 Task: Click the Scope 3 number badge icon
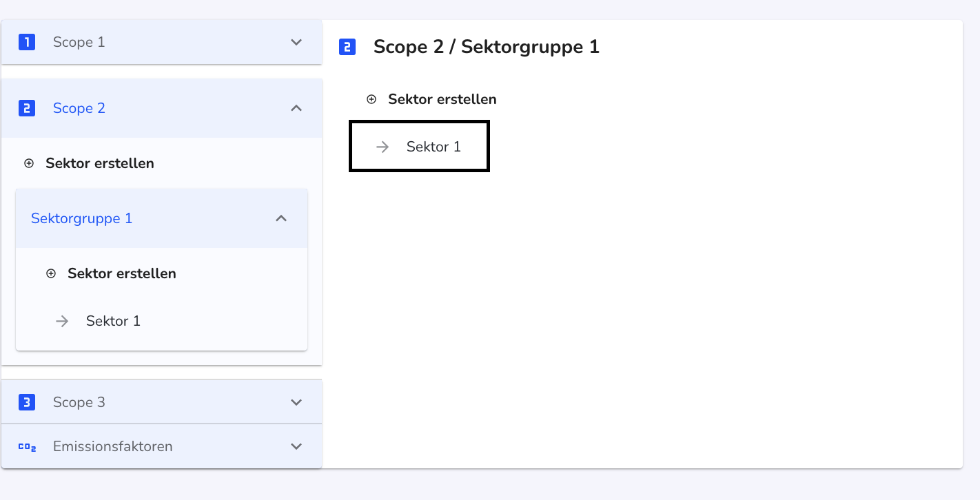click(x=27, y=402)
